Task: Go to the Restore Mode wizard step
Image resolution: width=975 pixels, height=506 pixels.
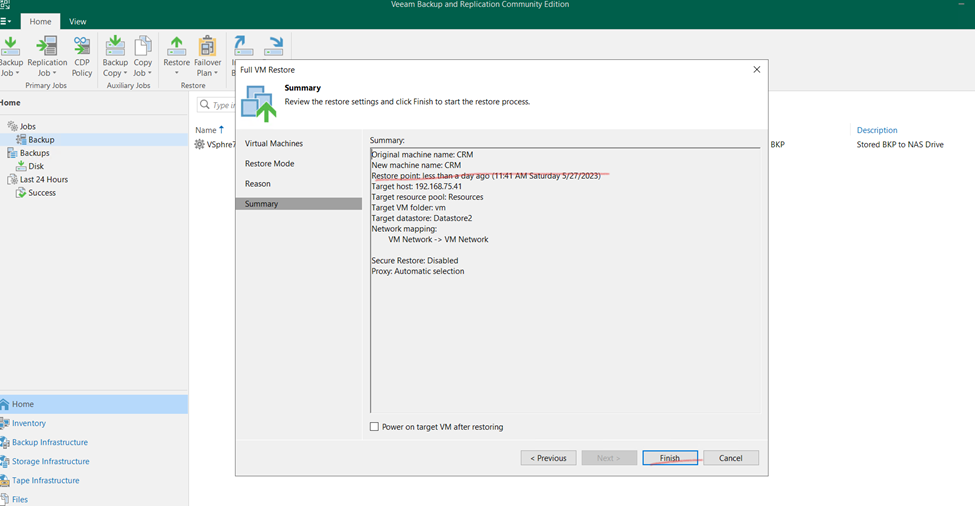Action: click(269, 163)
